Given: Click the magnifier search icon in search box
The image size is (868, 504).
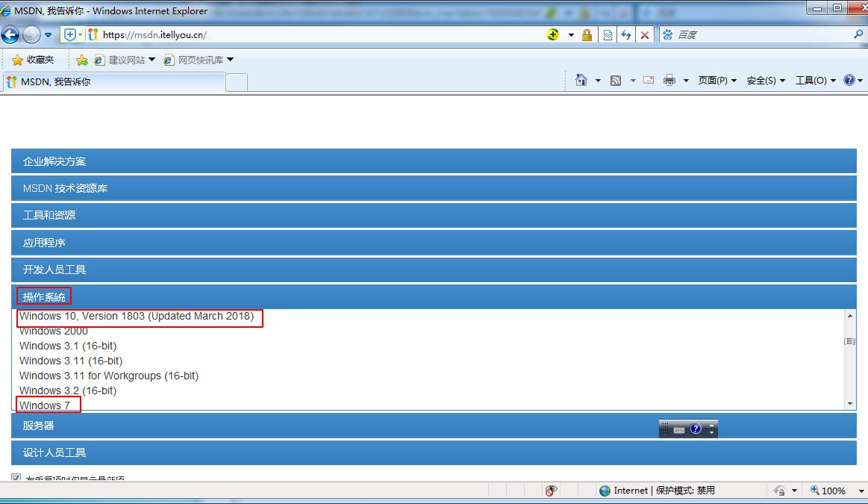Looking at the screenshot, I should click(x=858, y=34).
